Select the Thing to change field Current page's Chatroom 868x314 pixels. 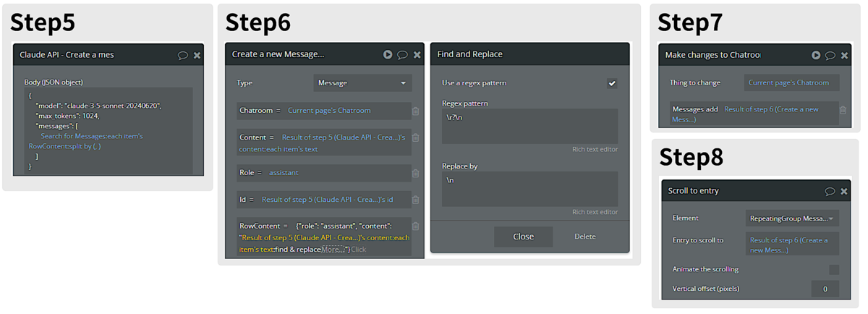tap(791, 82)
